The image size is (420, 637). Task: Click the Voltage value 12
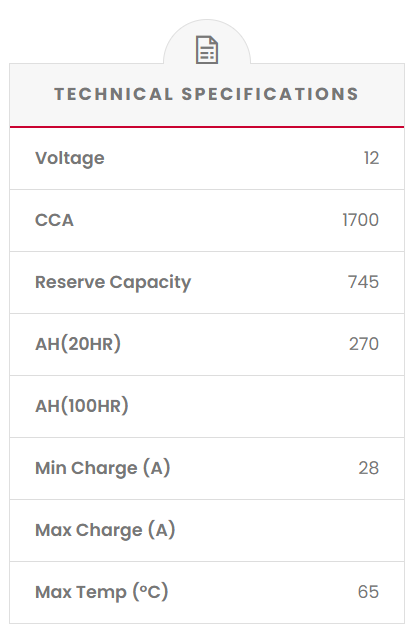click(371, 158)
